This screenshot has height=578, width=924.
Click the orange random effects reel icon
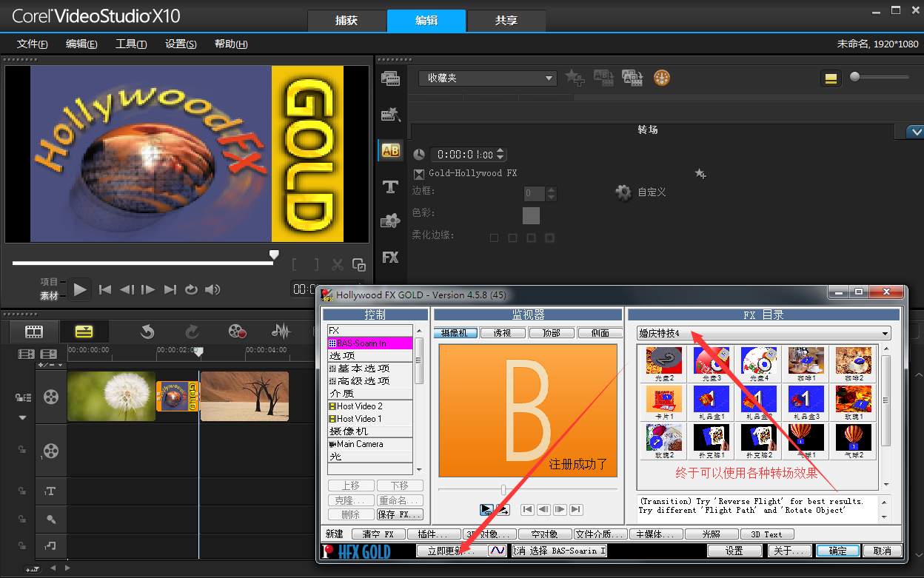662,78
